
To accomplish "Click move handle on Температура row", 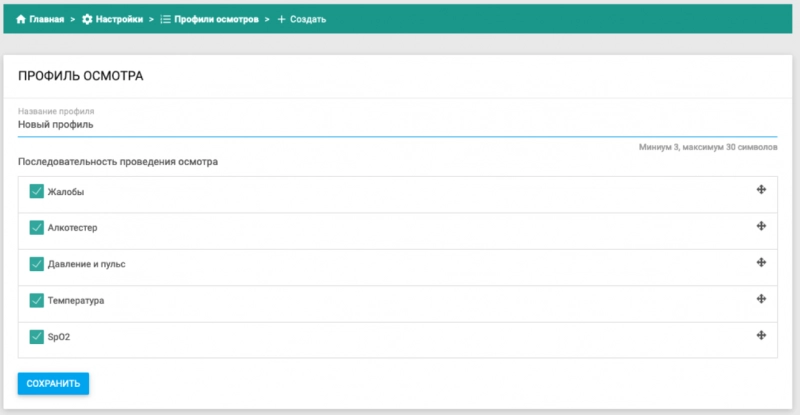I will click(761, 299).
